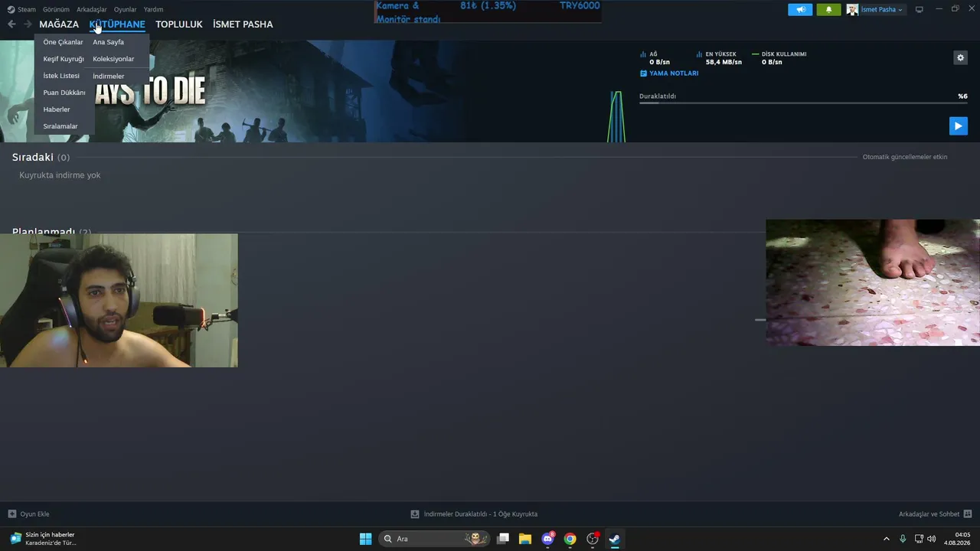Open Puan Dükkânı from the submenu
980x551 pixels.
coord(64,93)
